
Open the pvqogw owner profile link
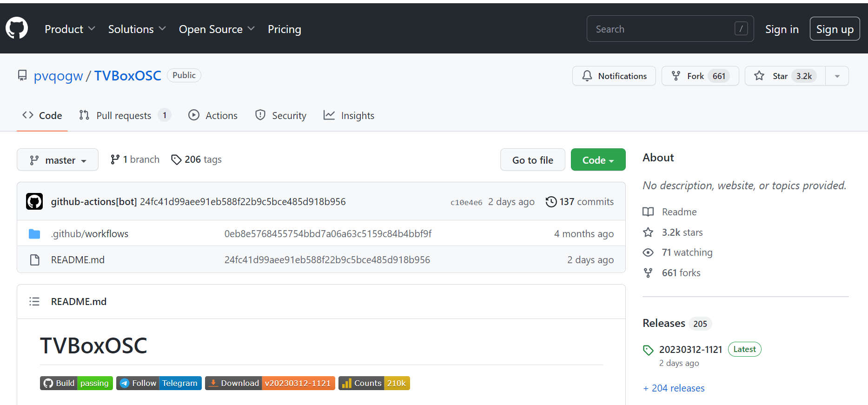58,76
